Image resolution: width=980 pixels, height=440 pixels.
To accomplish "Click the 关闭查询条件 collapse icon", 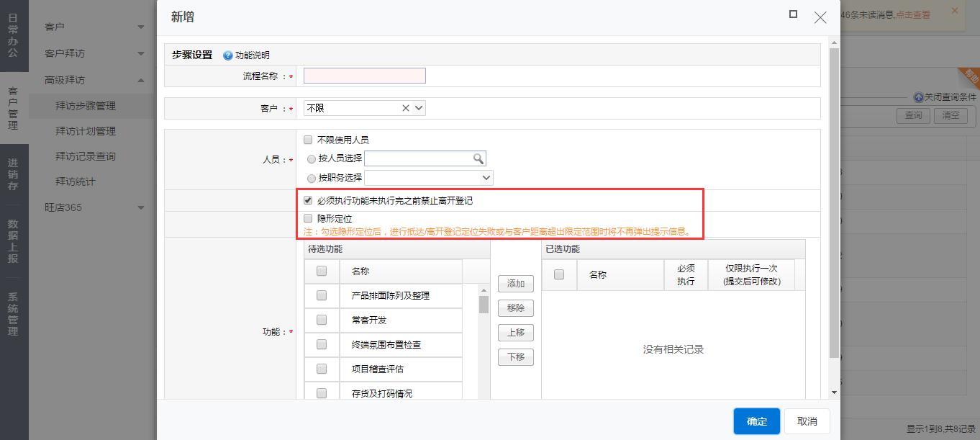I will point(918,97).
